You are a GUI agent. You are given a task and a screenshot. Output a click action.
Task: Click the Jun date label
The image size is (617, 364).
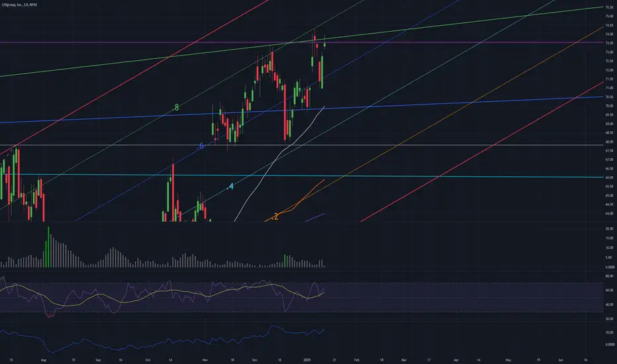click(561, 360)
